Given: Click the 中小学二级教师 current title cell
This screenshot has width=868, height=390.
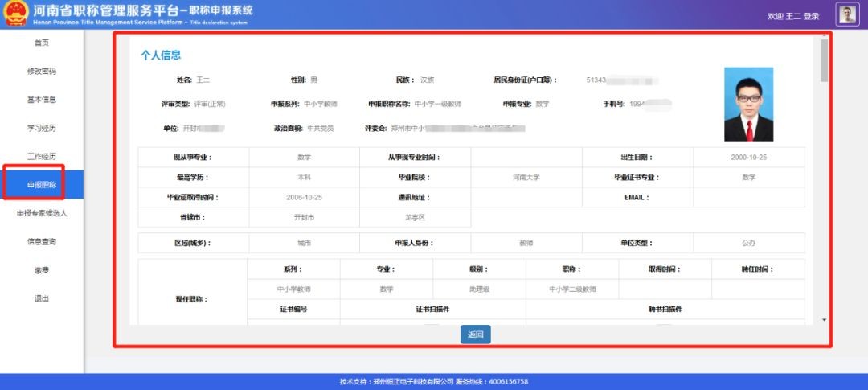Looking at the screenshot, I should pyautogui.click(x=572, y=289).
